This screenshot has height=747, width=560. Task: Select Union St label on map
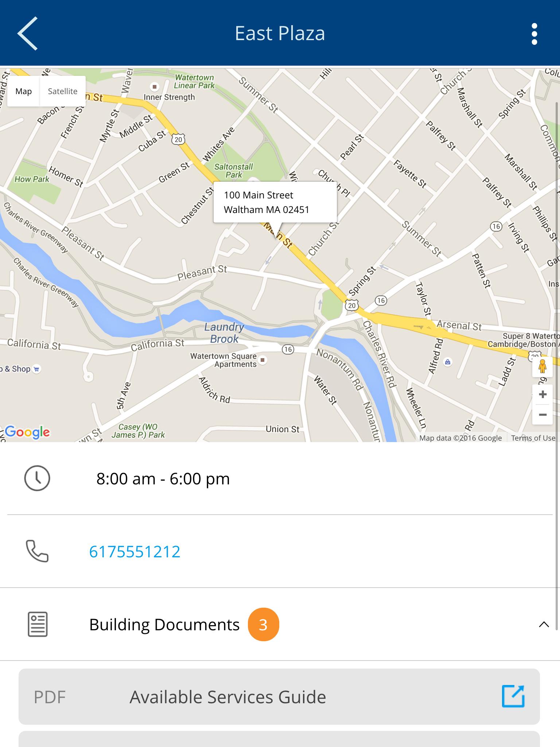pyautogui.click(x=283, y=429)
